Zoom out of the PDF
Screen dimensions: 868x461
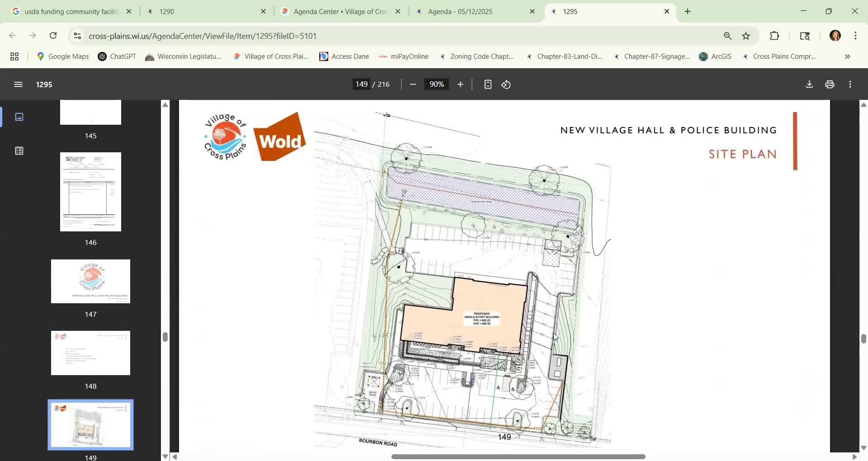413,85
